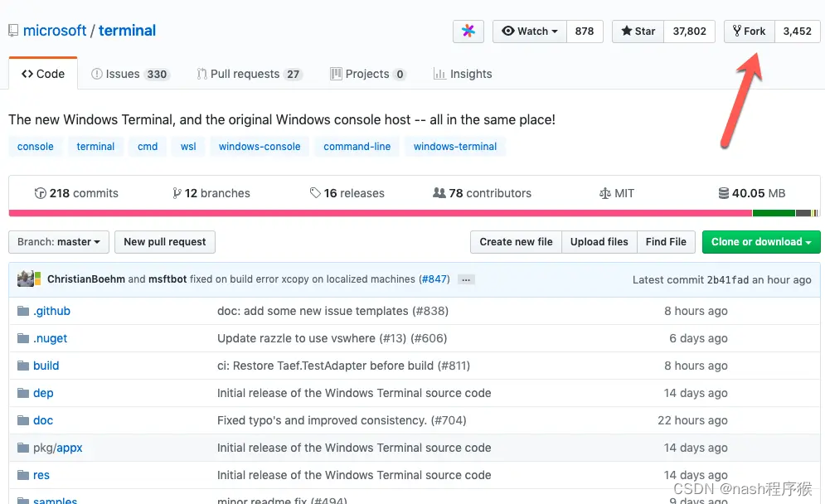Click the .nuget folder icon
The height and width of the screenshot is (504, 825).
[23, 338]
